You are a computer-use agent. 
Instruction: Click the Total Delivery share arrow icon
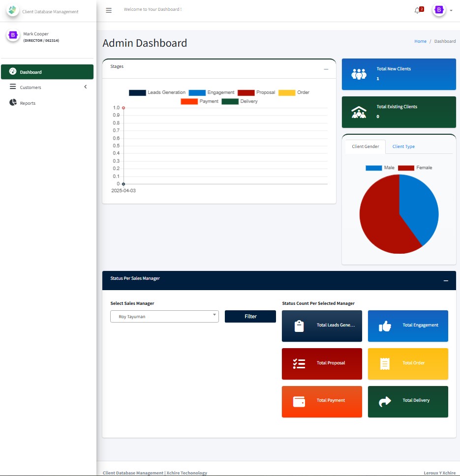(385, 402)
